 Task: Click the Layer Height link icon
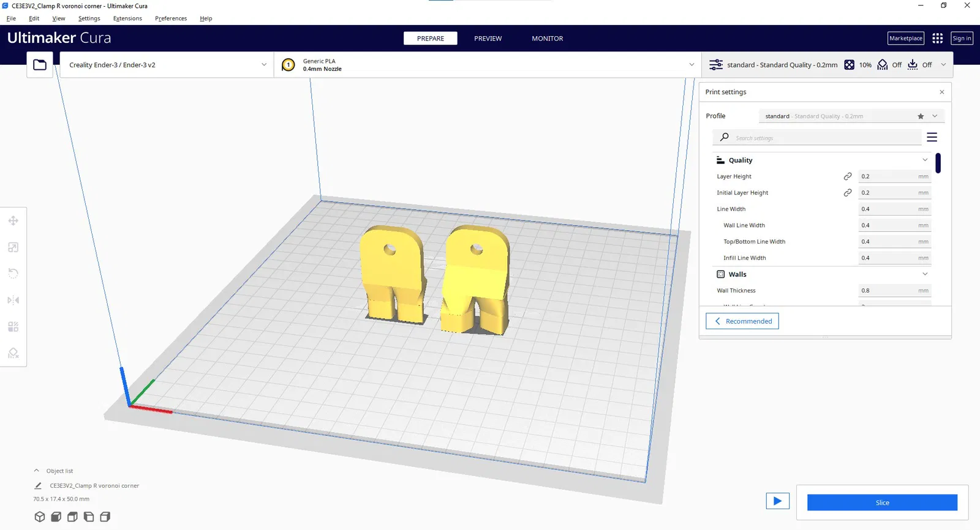tap(848, 176)
